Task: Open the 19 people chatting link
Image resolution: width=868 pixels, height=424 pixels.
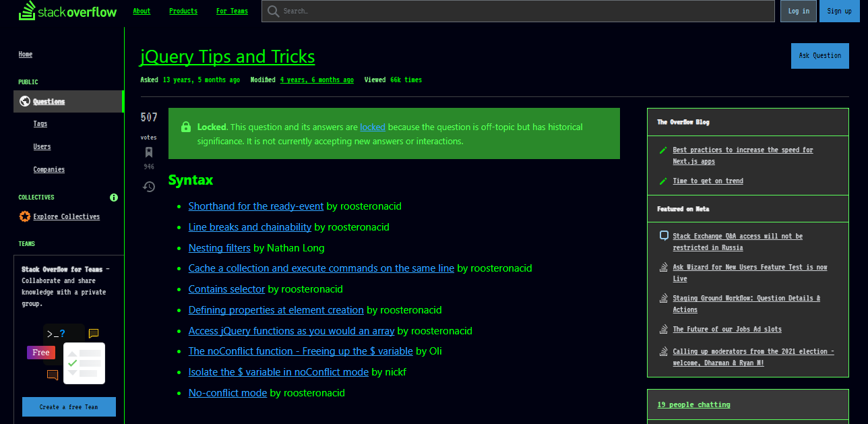Action: 694,404
